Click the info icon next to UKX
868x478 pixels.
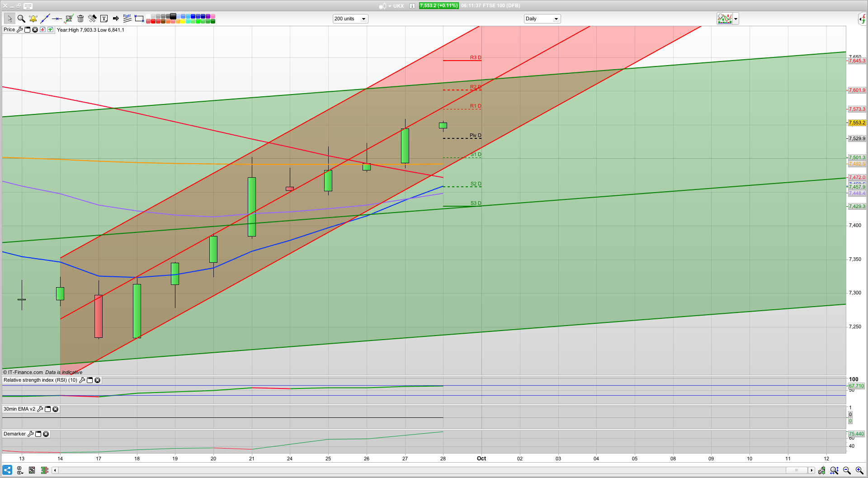412,6
